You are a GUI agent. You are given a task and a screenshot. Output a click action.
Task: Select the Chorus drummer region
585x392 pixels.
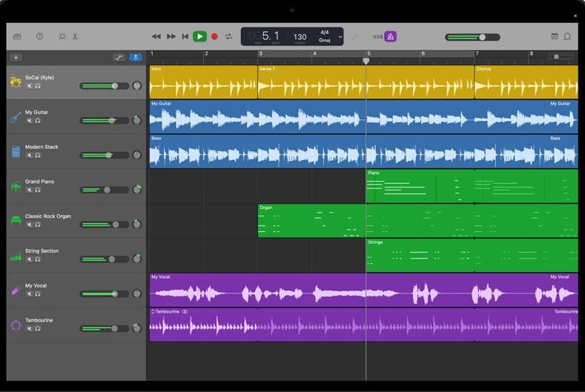pos(526,82)
